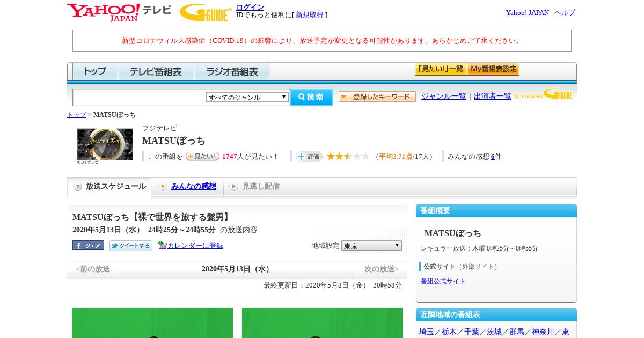Click the 1747人が見たい count text
Viewport: 644px width, 338px height.
(250, 156)
